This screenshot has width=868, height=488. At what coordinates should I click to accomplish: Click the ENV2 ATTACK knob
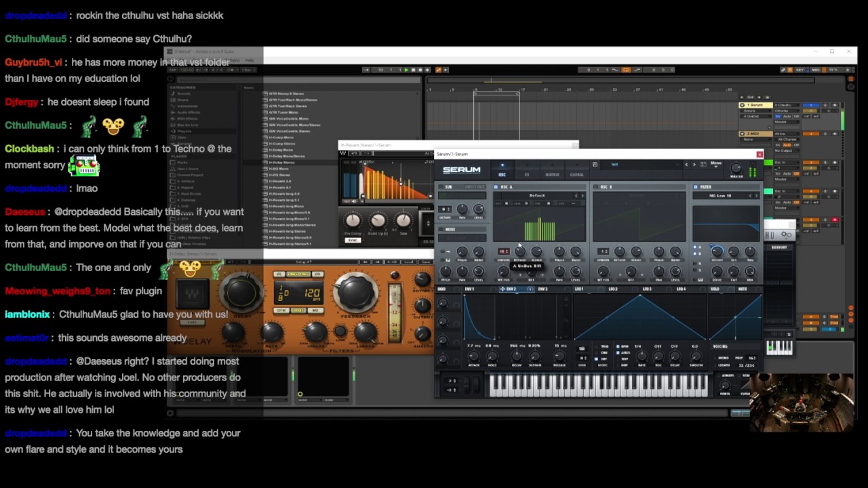coord(473,357)
